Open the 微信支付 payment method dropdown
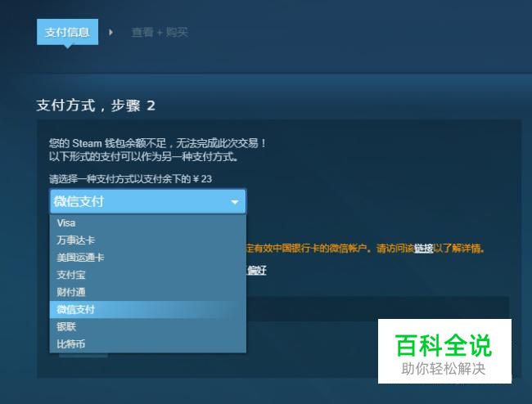Screen dimensions: 532x404 click(148, 201)
